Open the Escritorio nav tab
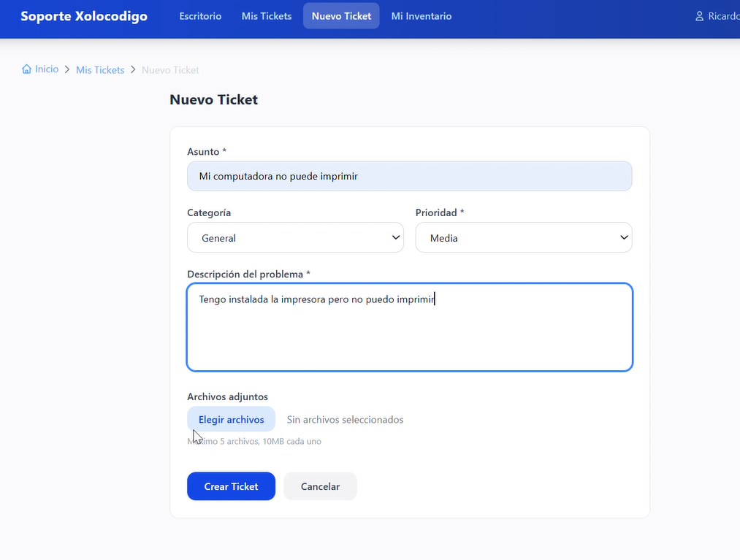The image size is (740, 560). pos(200,16)
